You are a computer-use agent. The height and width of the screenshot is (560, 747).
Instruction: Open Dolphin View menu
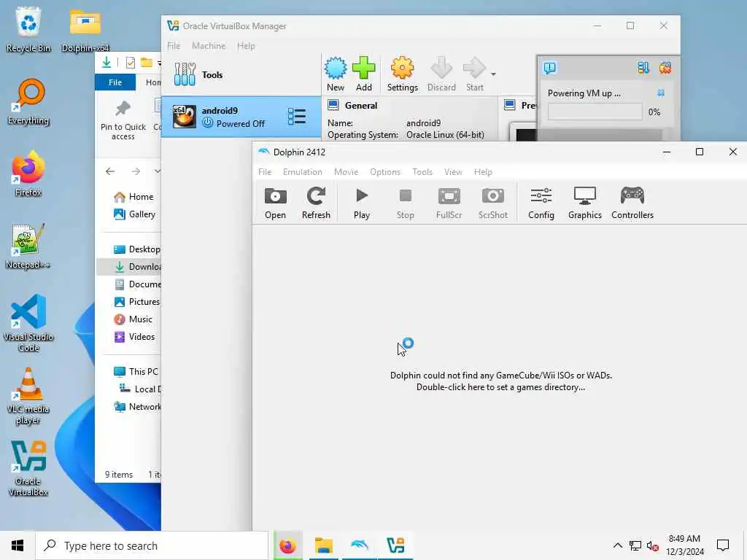click(453, 172)
